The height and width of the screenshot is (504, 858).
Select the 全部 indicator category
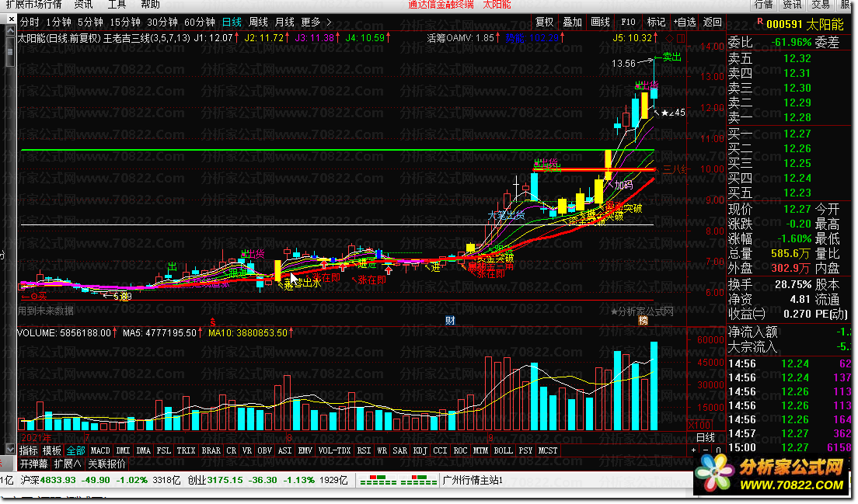[x=76, y=450]
